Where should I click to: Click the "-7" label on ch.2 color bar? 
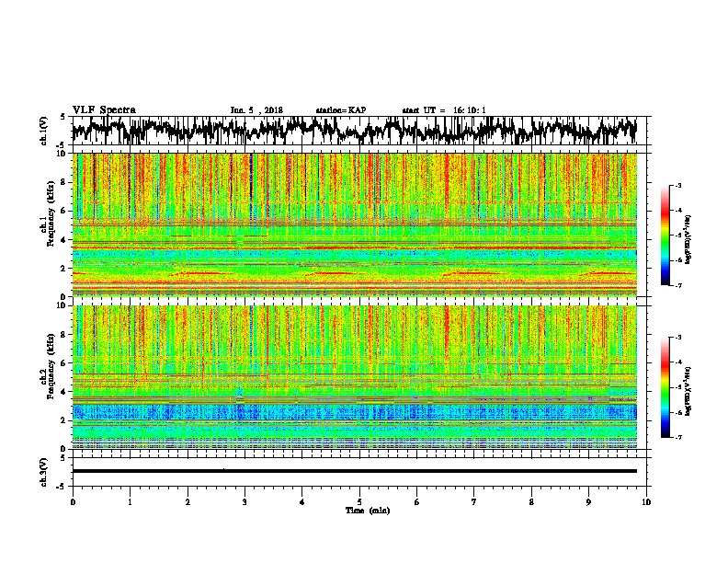pos(677,437)
